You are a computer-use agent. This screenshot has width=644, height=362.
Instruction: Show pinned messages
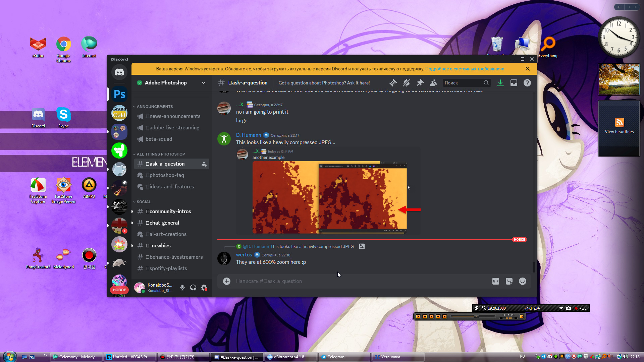(420, 83)
